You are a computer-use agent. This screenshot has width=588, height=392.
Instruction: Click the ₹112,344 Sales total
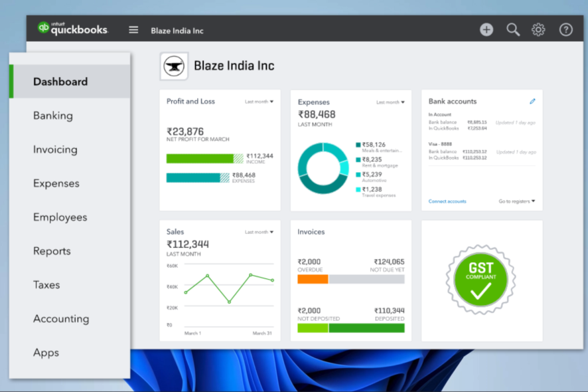point(188,244)
